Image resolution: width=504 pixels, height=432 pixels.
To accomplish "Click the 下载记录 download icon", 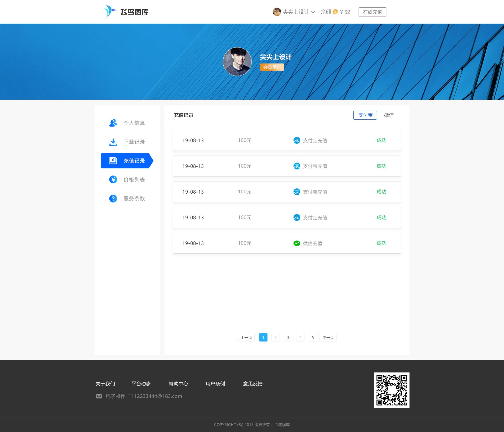I will tap(113, 142).
